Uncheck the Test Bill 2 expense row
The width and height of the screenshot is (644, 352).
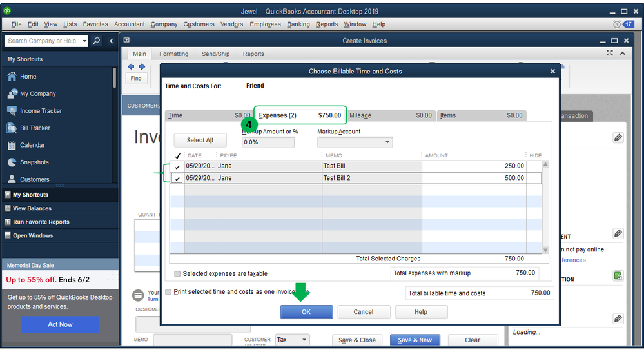(x=177, y=179)
